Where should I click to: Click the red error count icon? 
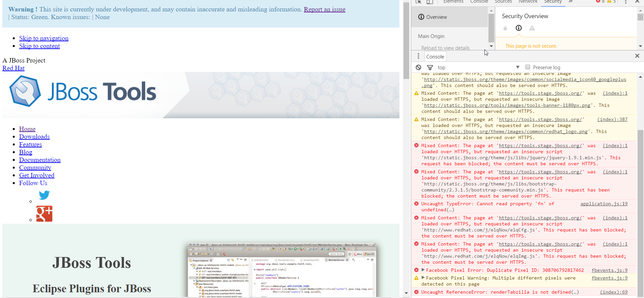click(598, 1)
